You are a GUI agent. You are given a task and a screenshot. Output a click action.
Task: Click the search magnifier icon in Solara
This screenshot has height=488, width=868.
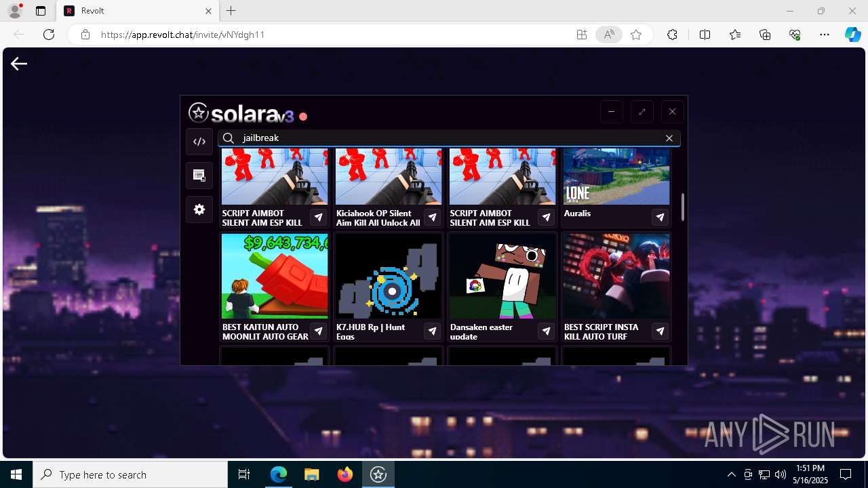[229, 138]
